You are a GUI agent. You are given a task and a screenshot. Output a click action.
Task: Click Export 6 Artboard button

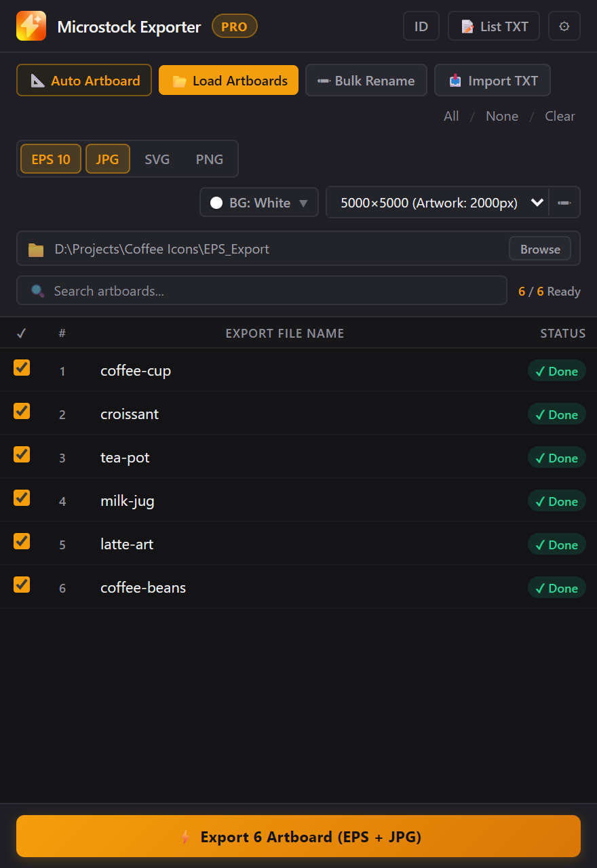pyautogui.click(x=298, y=837)
